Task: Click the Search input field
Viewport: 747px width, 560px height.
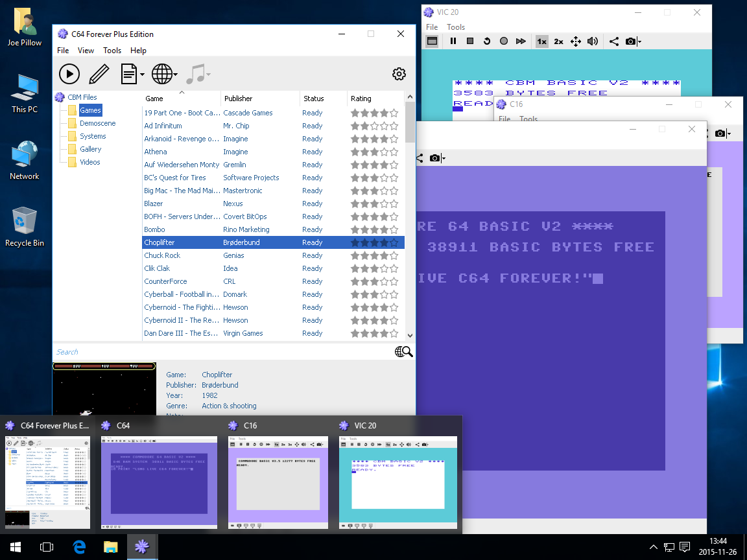Action: pyautogui.click(x=223, y=352)
